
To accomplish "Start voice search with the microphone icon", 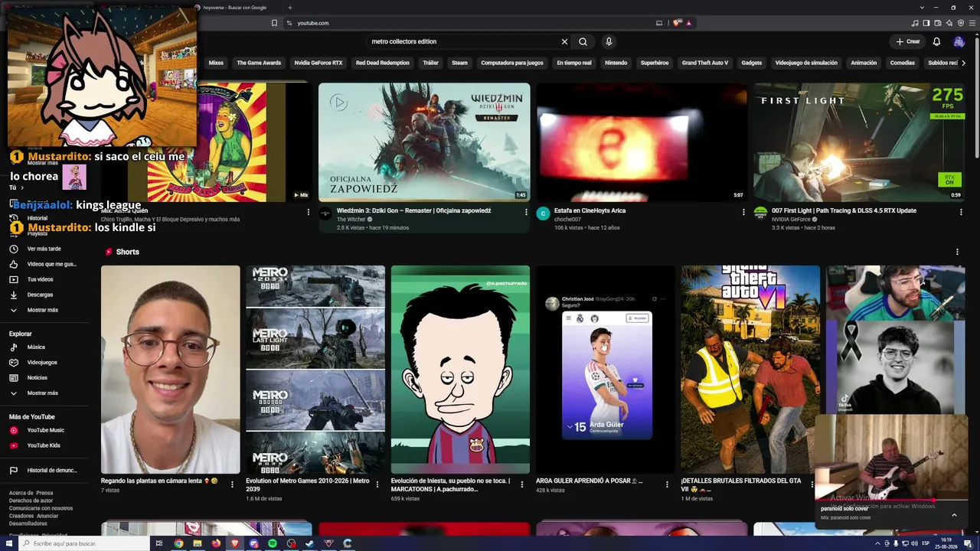I will tap(609, 41).
